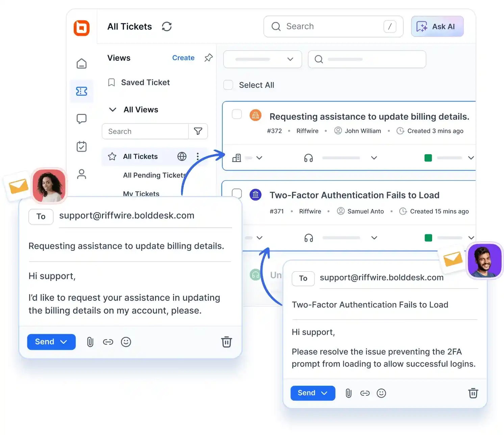
Task: Open the Contacts section via person icon
Action: (x=81, y=174)
